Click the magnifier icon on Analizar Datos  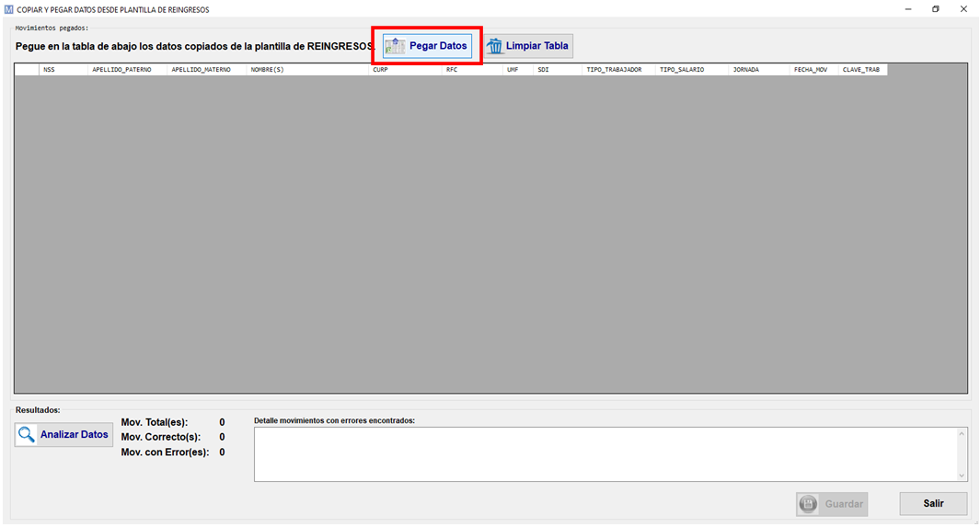pyautogui.click(x=27, y=435)
